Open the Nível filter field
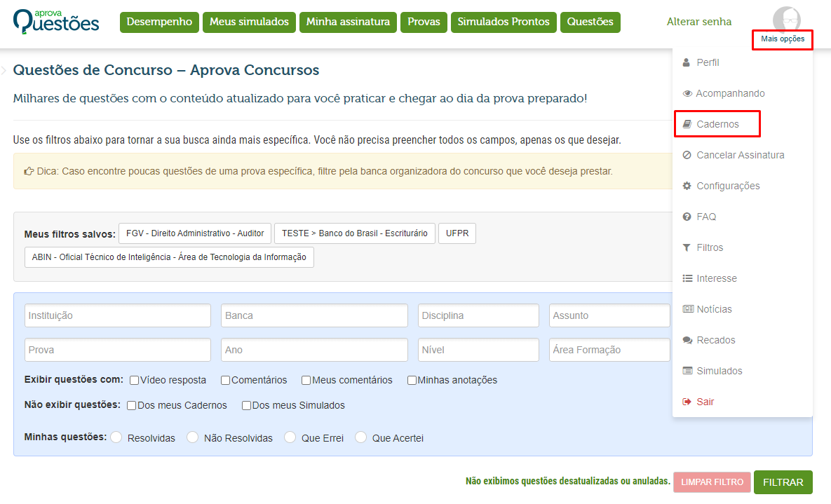 click(478, 349)
